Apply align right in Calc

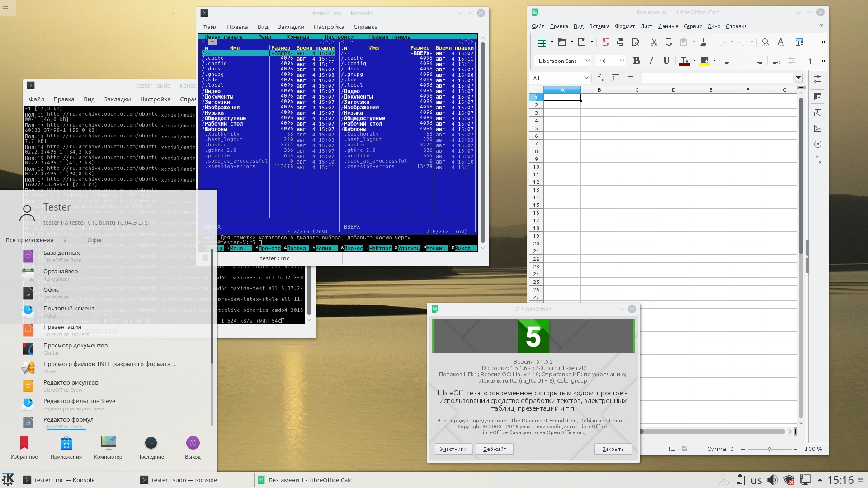758,61
